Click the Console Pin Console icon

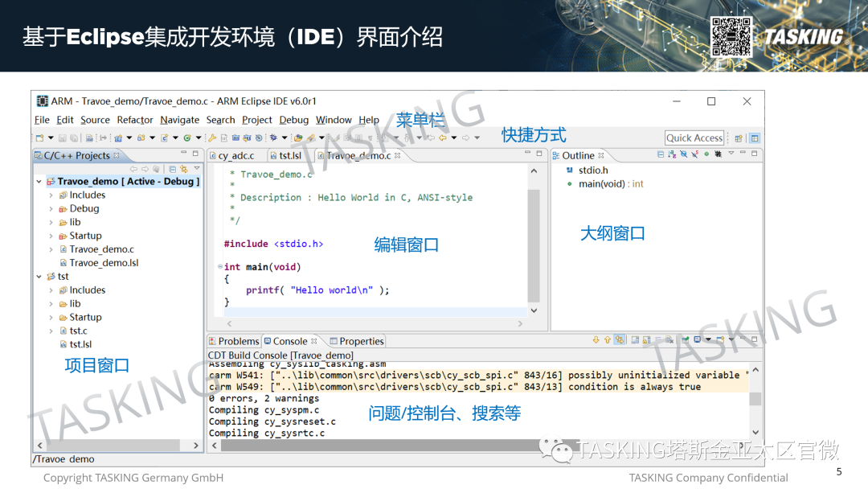point(686,340)
